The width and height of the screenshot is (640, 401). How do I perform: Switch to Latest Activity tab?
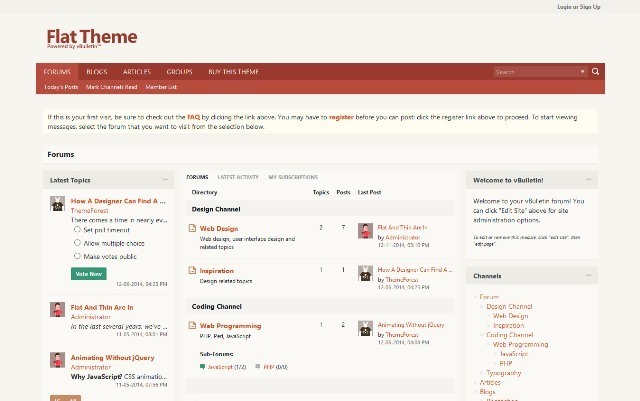coord(238,177)
